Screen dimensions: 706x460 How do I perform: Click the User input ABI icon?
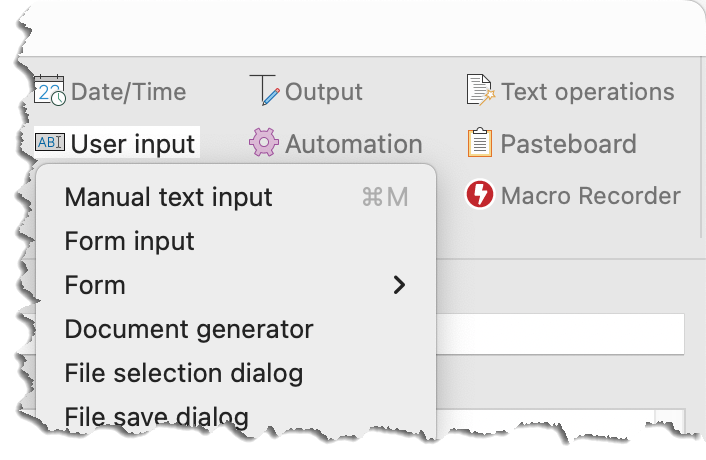point(50,143)
